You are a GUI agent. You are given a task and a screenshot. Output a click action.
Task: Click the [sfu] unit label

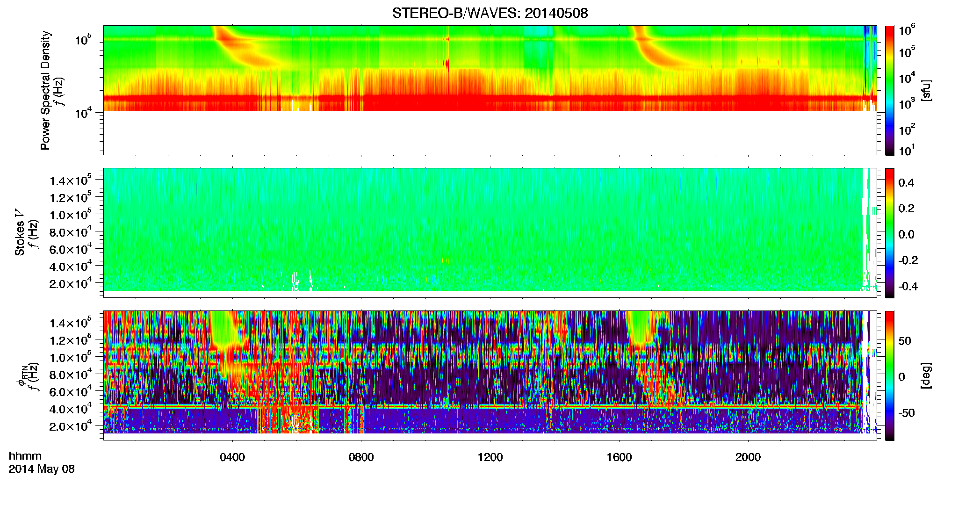point(926,90)
